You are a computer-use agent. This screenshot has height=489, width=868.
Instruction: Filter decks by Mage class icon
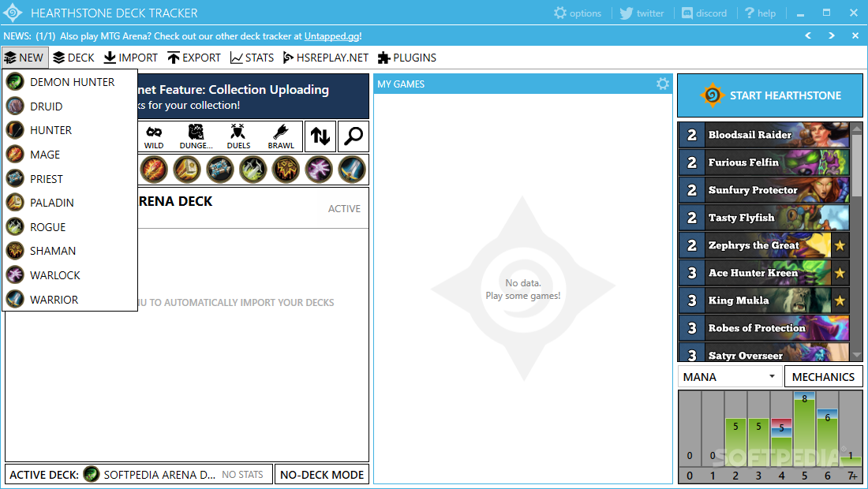[x=153, y=170]
